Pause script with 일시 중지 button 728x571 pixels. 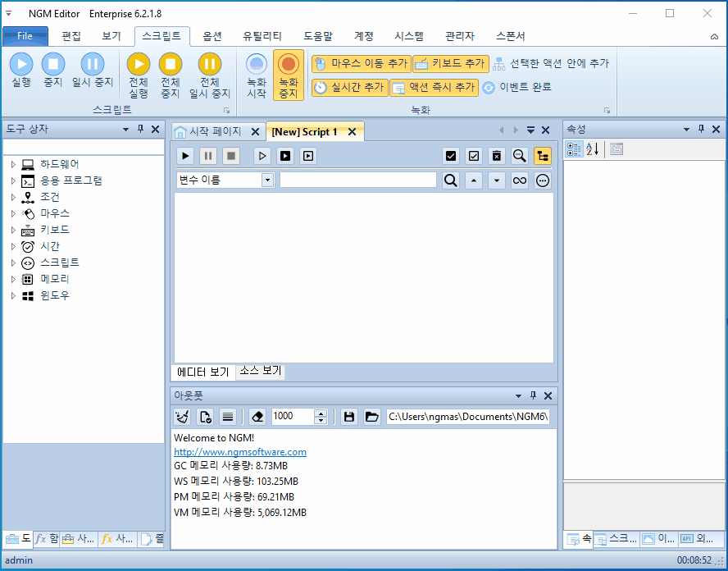(93, 71)
